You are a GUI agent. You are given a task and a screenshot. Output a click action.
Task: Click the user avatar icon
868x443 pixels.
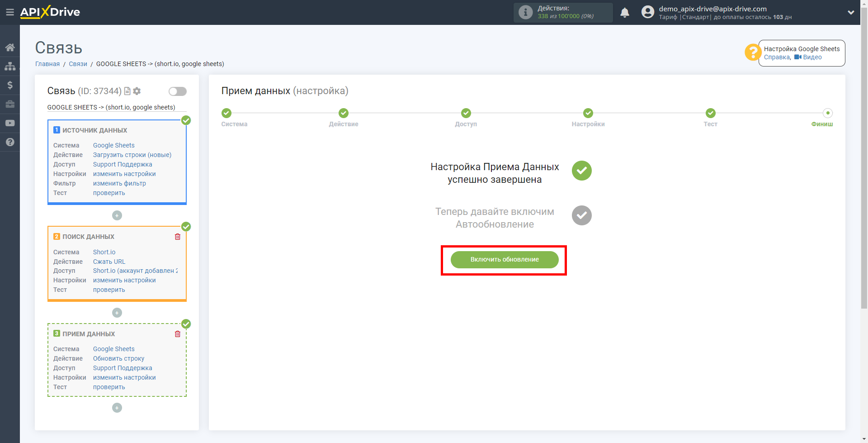pyautogui.click(x=648, y=12)
